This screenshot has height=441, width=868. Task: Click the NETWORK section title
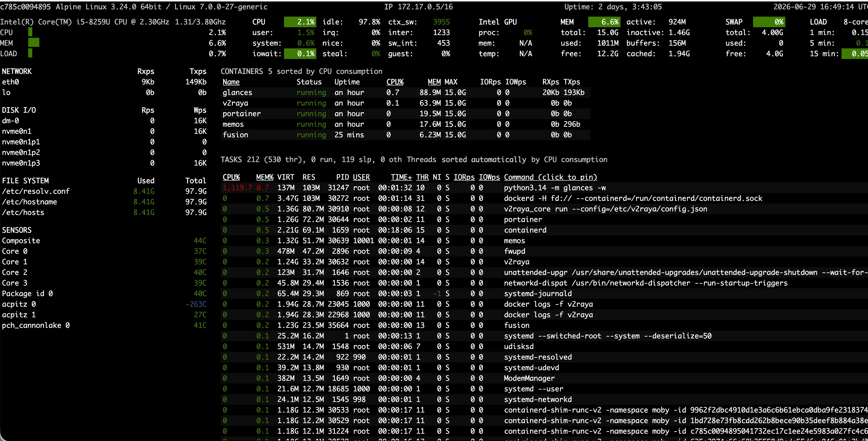coord(17,71)
